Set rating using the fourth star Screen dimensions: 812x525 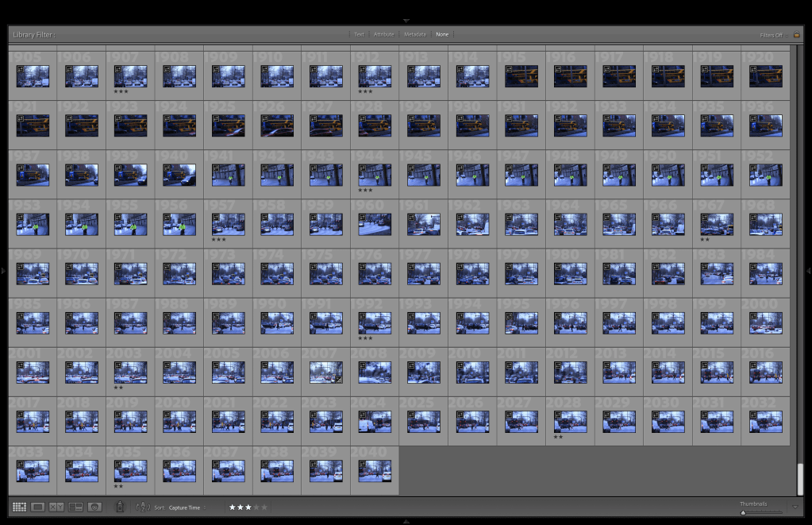click(255, 507)
